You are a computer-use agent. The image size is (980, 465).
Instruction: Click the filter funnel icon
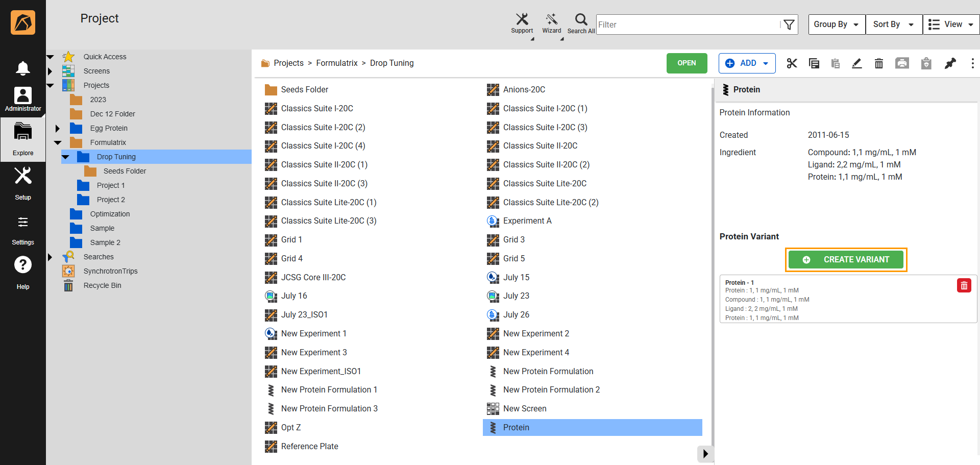tap(789, 25)
